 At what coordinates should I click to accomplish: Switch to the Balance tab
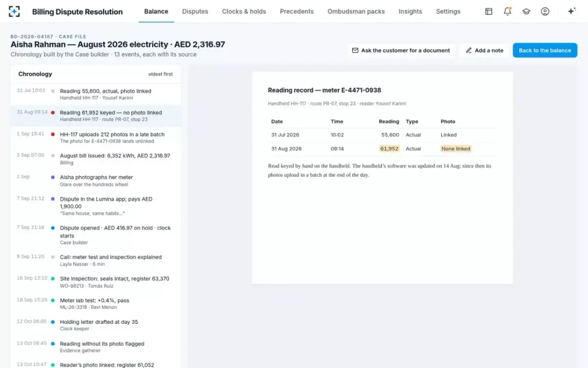[x=156, y=11]
